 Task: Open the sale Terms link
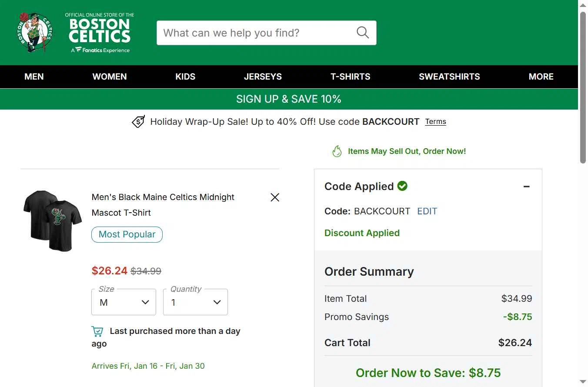point(435,122)
